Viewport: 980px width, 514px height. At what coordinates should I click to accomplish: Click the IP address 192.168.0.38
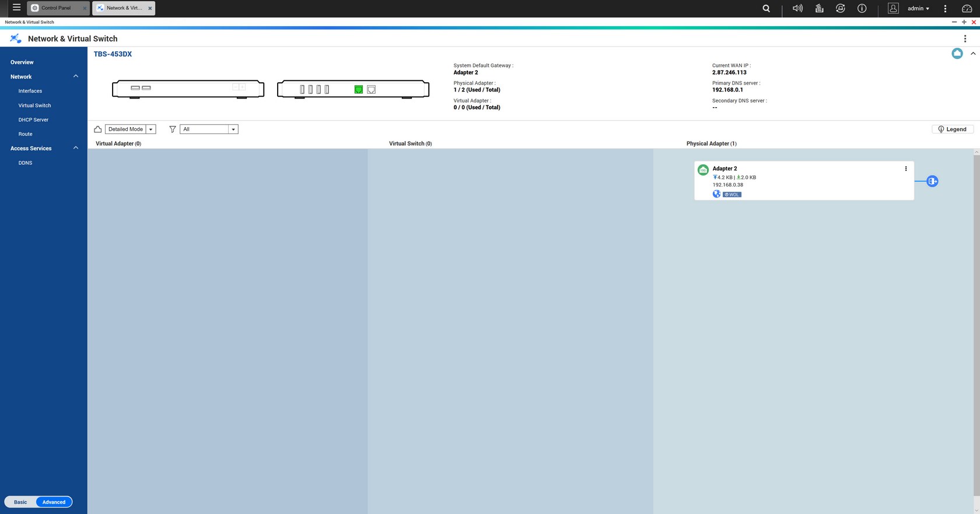point(728,185)
